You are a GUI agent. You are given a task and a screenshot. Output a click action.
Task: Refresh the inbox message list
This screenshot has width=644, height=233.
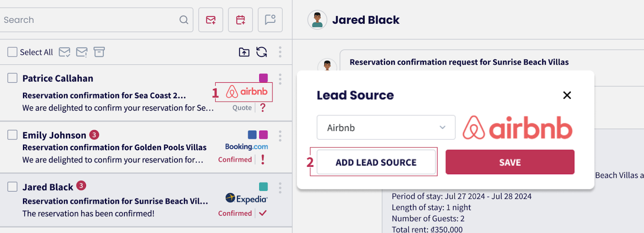click(x=262, y=52)
